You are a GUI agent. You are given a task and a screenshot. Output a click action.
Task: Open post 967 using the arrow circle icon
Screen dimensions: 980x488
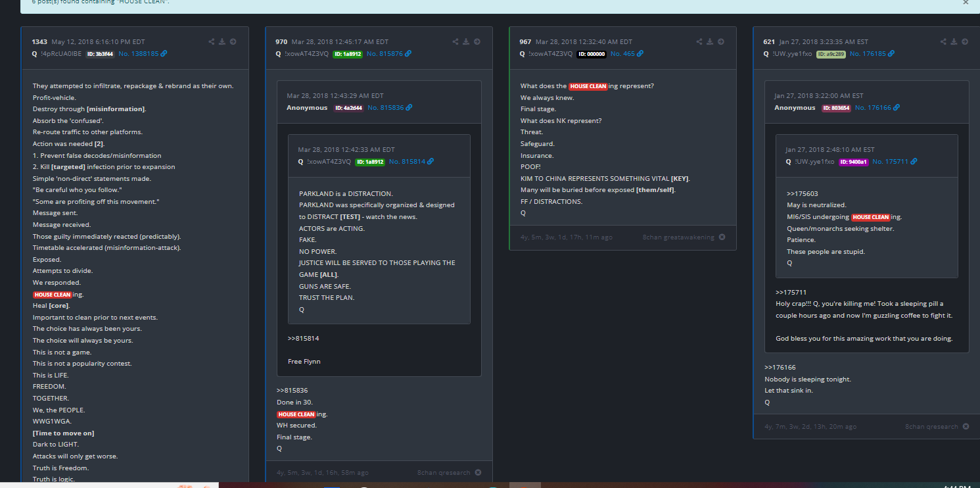pyautogui.click(x=721, y=41)
